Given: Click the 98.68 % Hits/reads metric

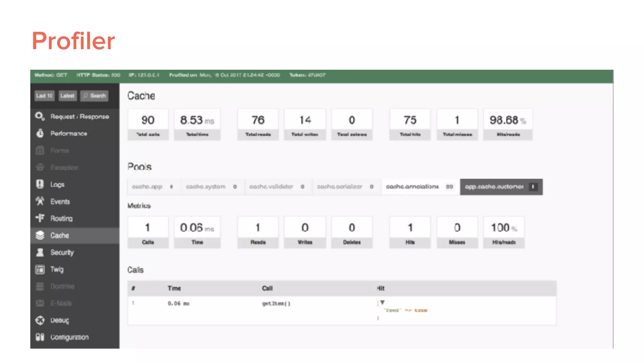Looking at the screenshot, I should tap(508, 124).
